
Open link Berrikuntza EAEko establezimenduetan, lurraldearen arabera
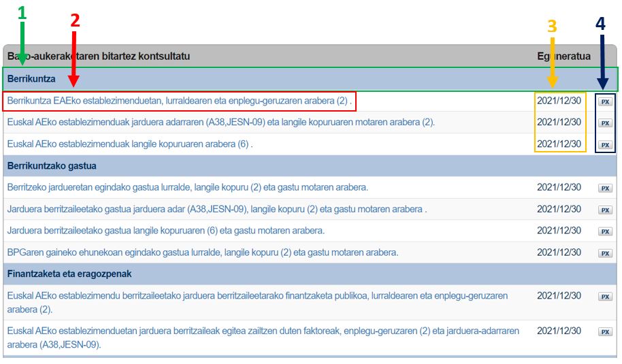(x=179, y=101)
